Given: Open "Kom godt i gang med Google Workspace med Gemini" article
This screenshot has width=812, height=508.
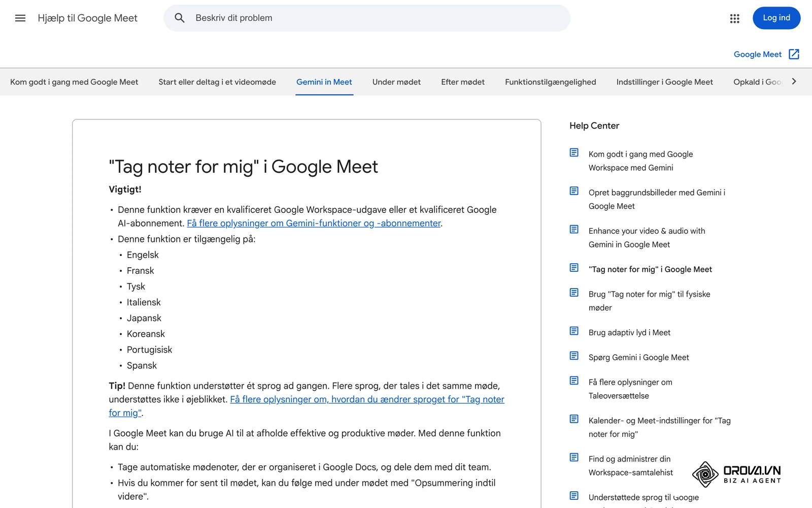Looking at the screenshot, I should 640,161.
